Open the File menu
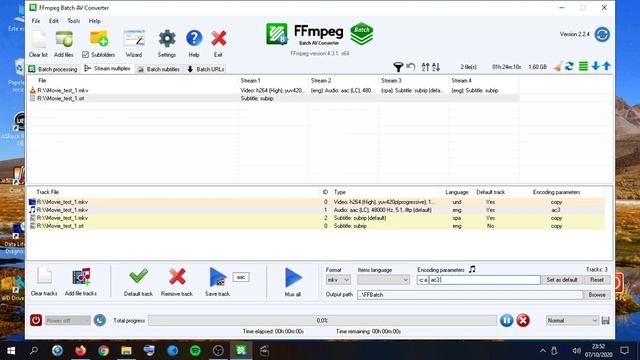The image size is (640, 360). [x=36, y=21]
